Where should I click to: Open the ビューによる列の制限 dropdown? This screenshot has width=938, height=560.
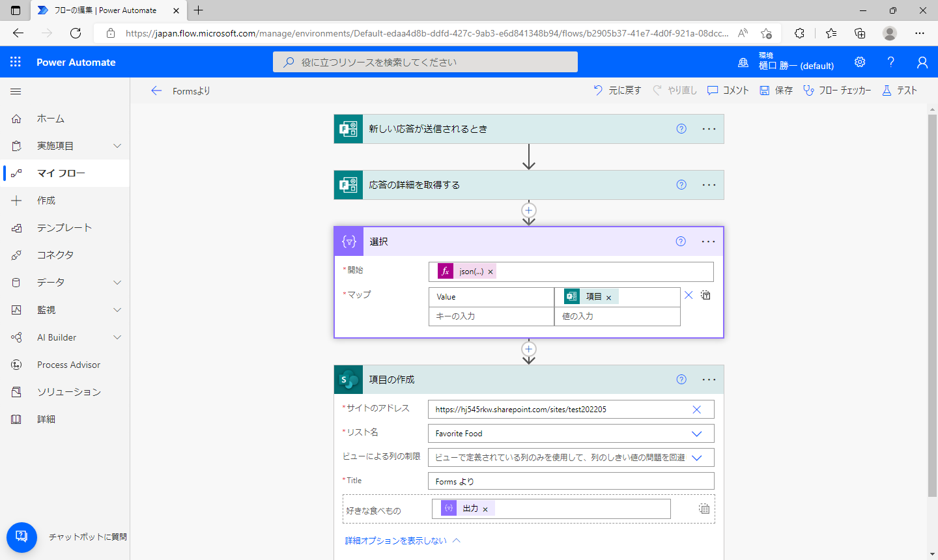tap(696, 458)
